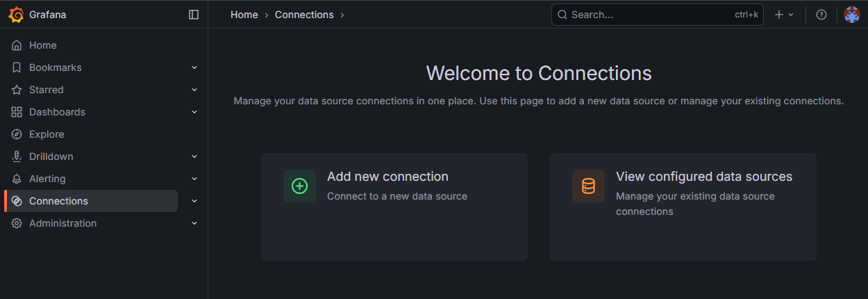Click the Drilldown icon in sidebar
Image resolution: width=868 pixels, height=299 pixels.
(x=17, y=156)
